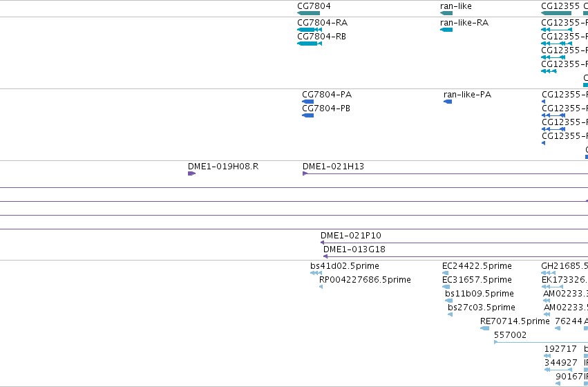Select the EK173326 EST label

[565, 280]
